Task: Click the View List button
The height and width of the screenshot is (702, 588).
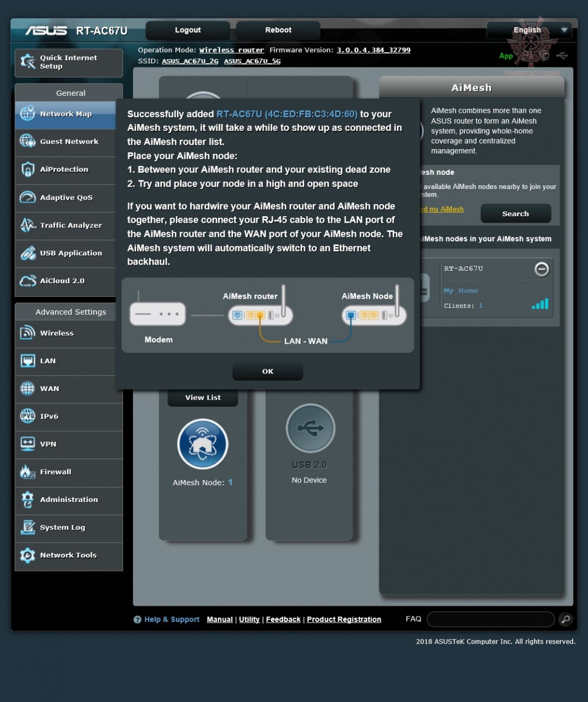Action: click(x=203, y=398)
